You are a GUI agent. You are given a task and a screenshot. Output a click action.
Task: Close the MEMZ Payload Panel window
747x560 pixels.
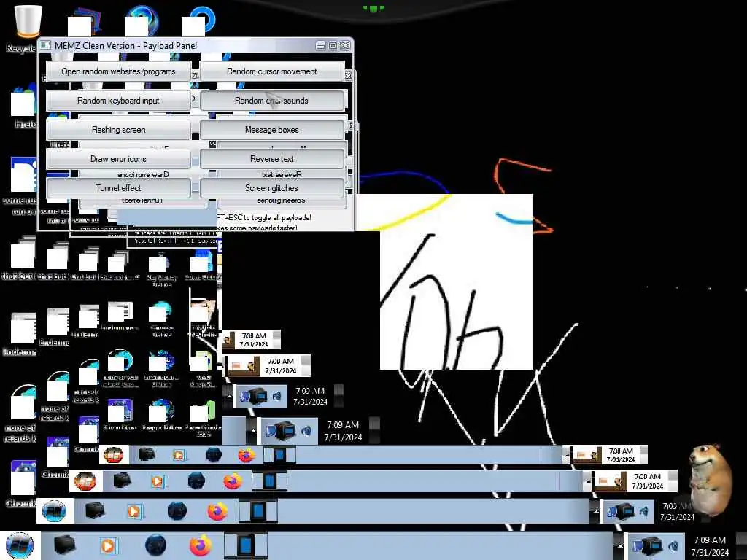click(346, 46)
